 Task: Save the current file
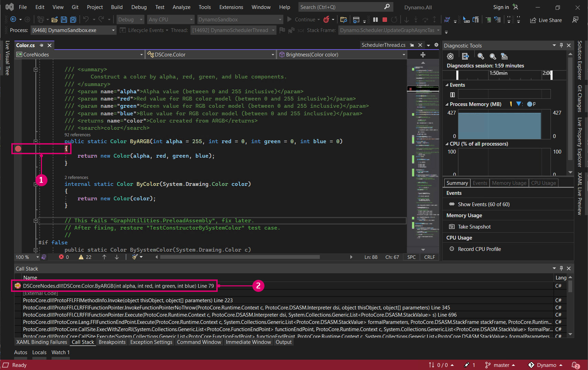[x=64, y=20]
